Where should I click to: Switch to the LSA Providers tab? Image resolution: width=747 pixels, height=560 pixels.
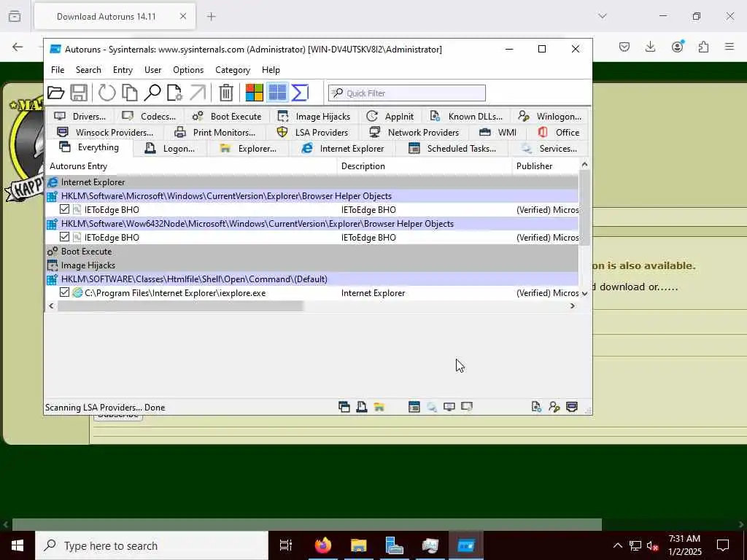(x=313, y=133)
